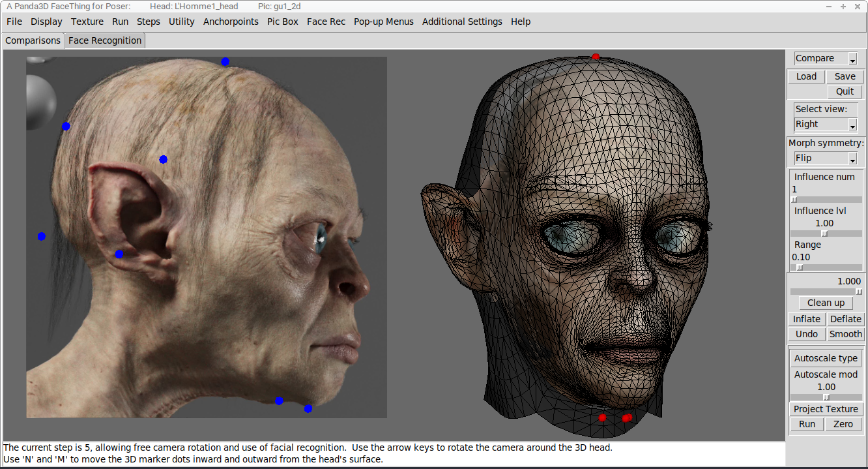Open the Face Rec menu
This screenshot has height=469, width=868.
pos(326,22)
